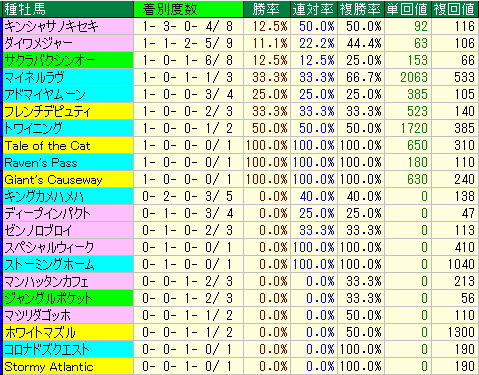Screen dimensions: 479x375
Task: Click ゼンノロブロイ's 113 place return value
Action: [464, 230]
